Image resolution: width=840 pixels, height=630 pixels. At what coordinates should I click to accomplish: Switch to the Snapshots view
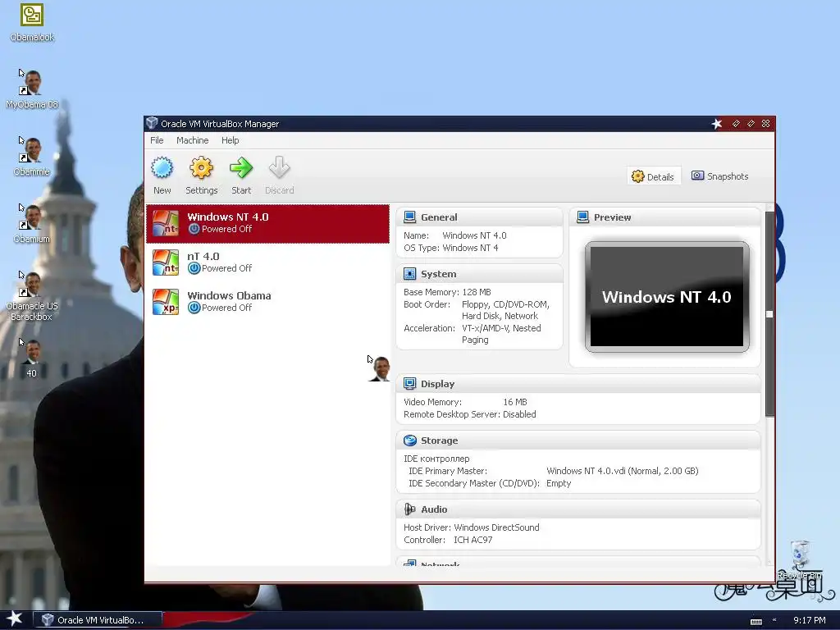720,176
